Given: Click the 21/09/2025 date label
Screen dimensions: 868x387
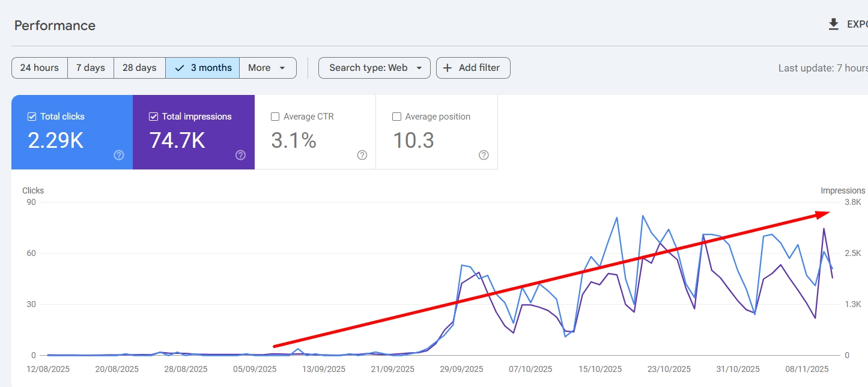Looking at the screenshot, I should pyautogui.click(x=393, y=369).
